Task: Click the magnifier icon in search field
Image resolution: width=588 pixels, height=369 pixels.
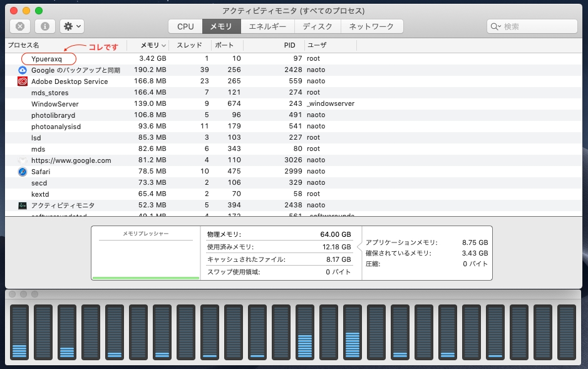Action: [495, 26]
